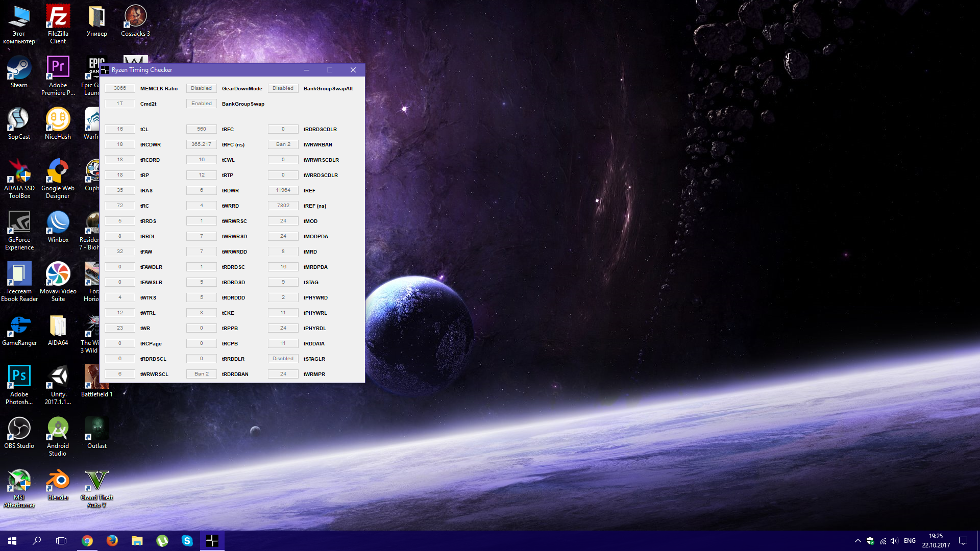This screenshot has height=551, width=980.
Task: Click Google Chrome in the taskbar
Action: tap(87, 541)
